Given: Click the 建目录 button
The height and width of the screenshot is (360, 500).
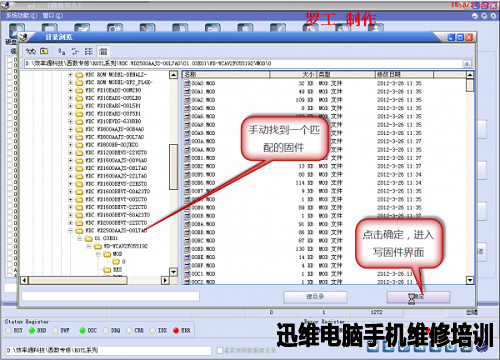Looking at the screenshot, I should (x=315, y=297).
